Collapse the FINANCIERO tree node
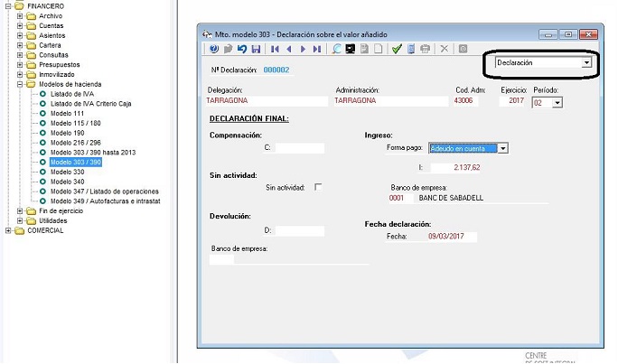 click(8, 6)
